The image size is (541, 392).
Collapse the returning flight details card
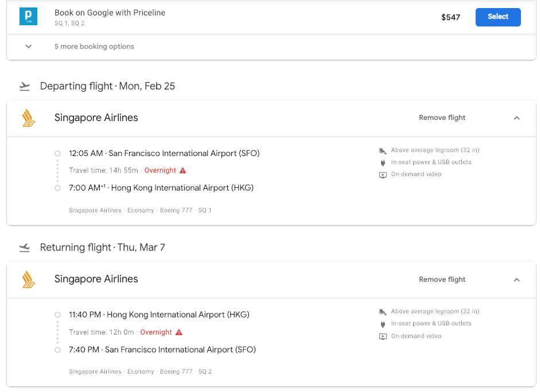coord(516,280)
